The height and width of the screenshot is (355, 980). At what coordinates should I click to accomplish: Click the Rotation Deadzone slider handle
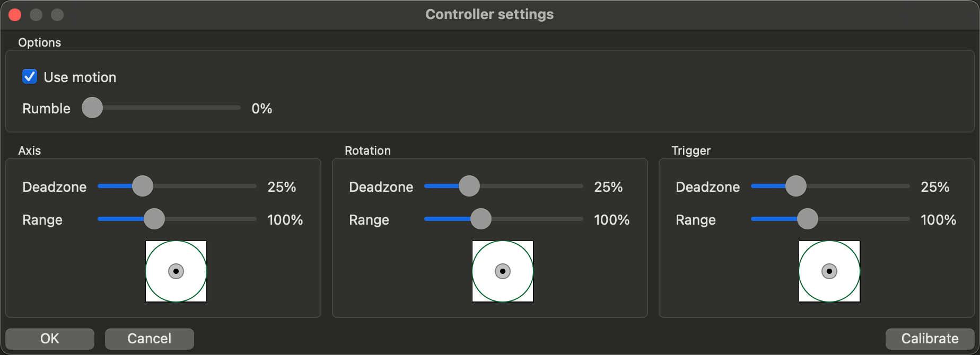coord(469,186)
